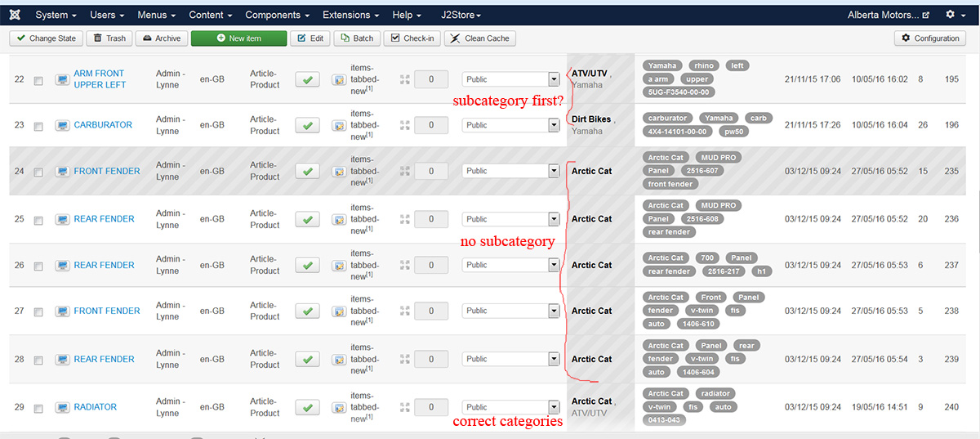This screenshot has width=980, height=439.
Task: Click the Batch button
Action: [x=356, y=38]
